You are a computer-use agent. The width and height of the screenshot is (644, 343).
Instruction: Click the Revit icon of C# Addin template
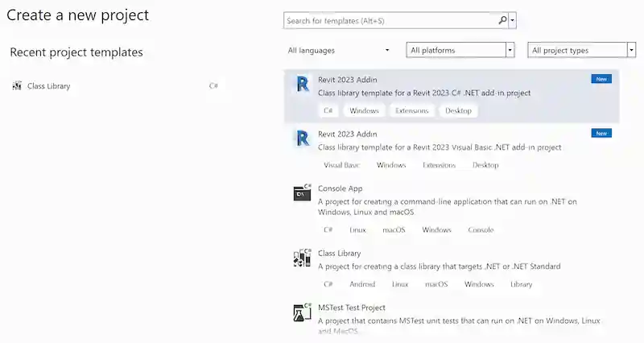303,85
